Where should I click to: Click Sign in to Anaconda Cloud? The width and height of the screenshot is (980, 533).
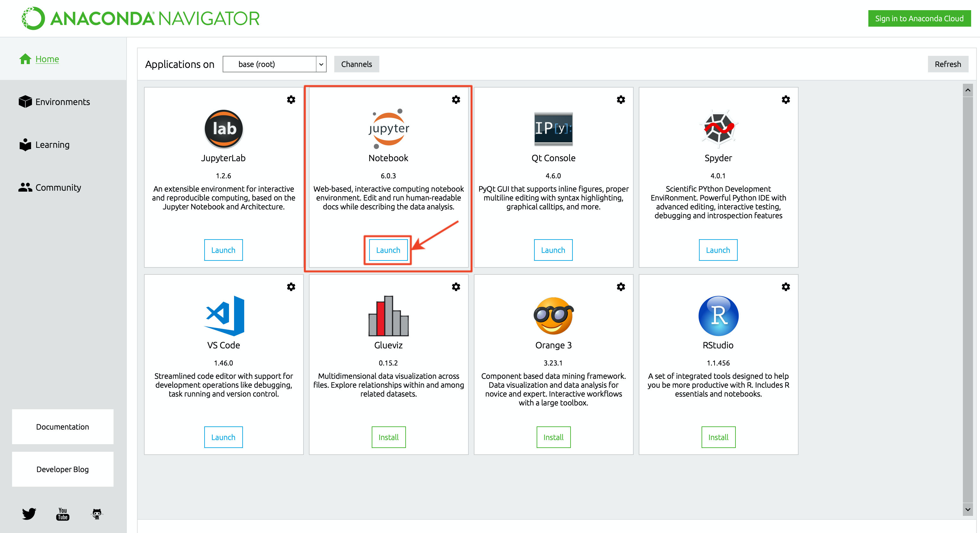[x=919, y=19]
